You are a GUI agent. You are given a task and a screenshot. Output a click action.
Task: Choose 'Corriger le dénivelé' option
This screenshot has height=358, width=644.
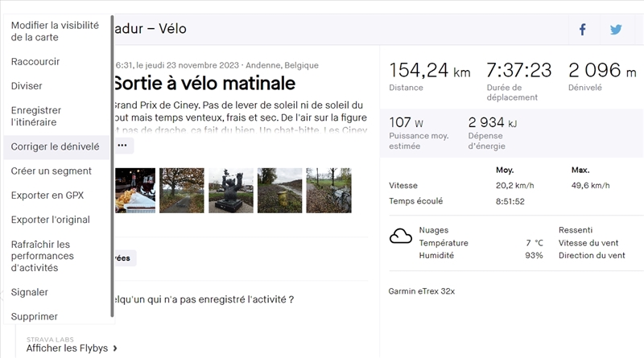pos(56,147)
